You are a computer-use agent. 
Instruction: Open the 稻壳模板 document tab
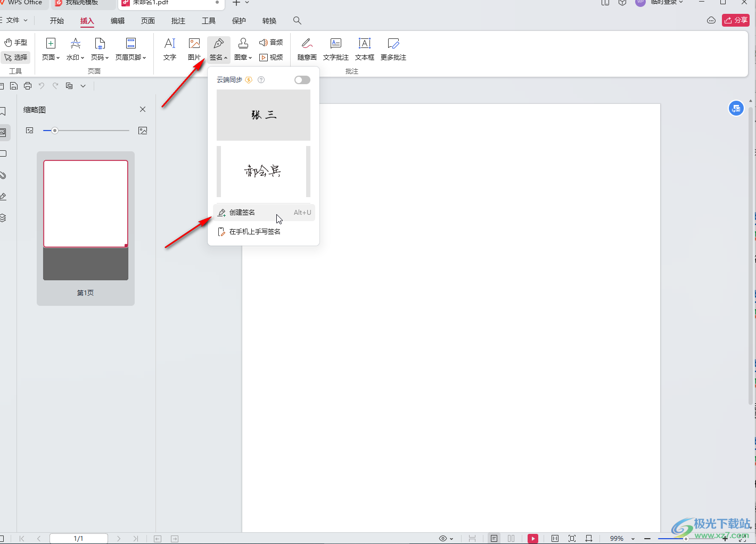coord(83,3)
